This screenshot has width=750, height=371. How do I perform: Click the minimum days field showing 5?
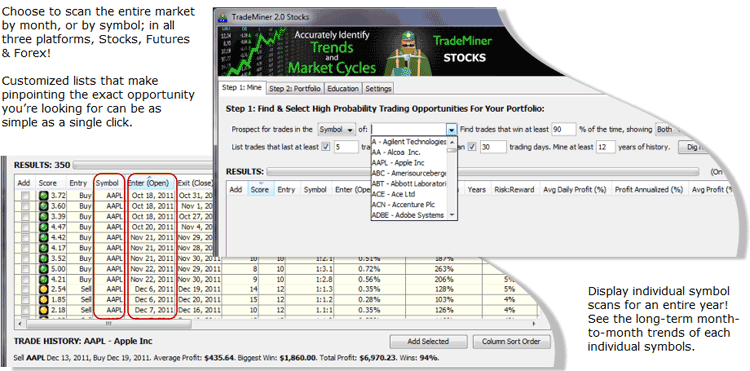pos(345,147)
